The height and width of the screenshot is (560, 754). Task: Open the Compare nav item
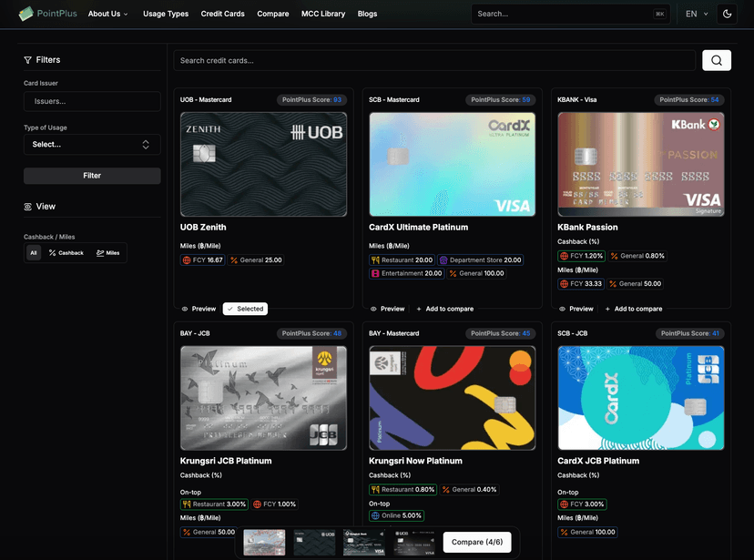coord(273,14)
